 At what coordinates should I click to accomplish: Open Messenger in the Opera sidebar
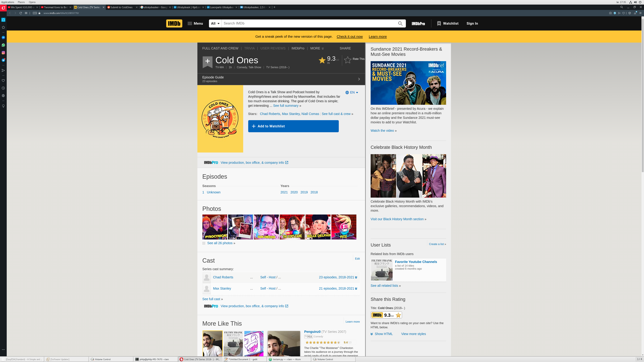pos(3,38)
